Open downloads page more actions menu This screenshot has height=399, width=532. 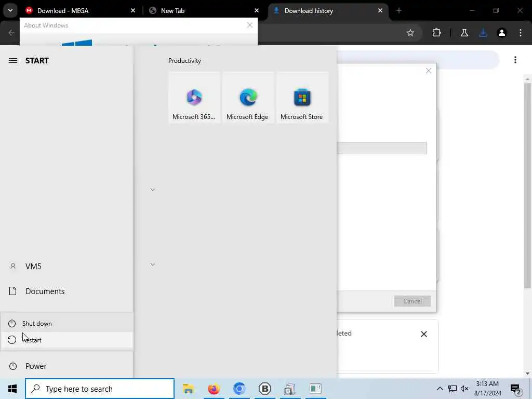tap(515, 60)
